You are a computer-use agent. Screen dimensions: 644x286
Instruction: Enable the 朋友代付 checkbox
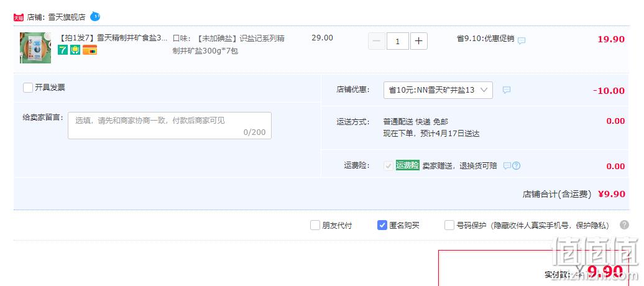(315, 225)
